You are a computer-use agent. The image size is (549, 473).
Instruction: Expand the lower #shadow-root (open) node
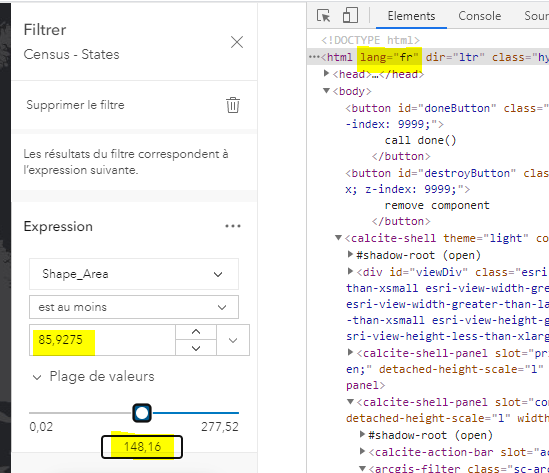click(362, 434)
